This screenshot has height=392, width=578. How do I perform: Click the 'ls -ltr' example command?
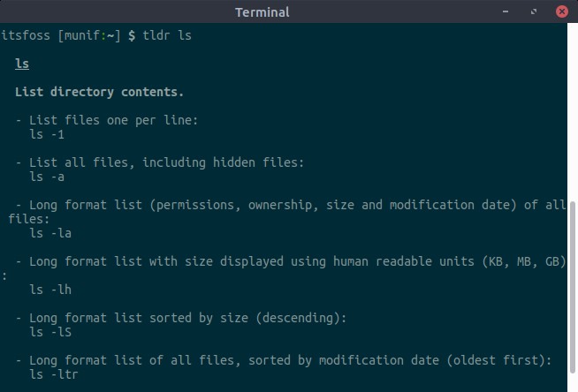(x=54, y=374)
